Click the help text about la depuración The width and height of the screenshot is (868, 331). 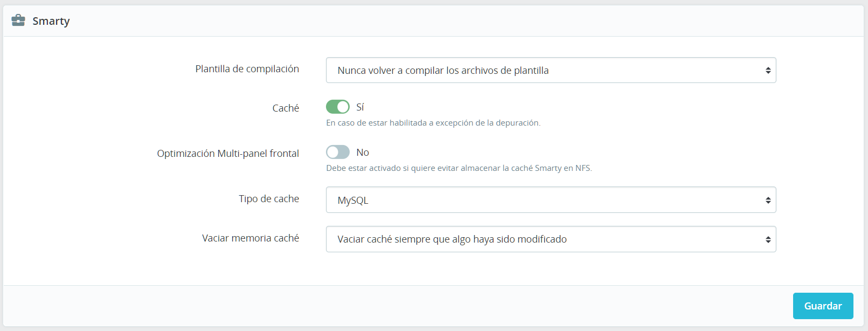pyautogui.click(x=433, y=123)
